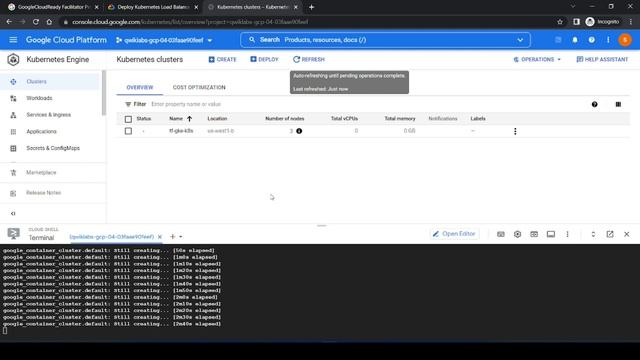Open the HELP ASSISTANT panel
Viewport: 640px width, 360px height.
602,60
